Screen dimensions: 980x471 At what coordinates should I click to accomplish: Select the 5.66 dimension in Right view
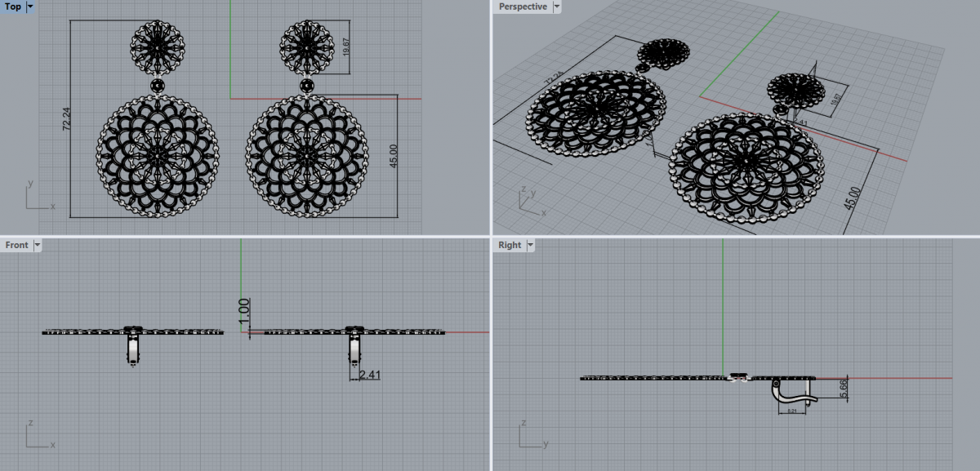843,389
